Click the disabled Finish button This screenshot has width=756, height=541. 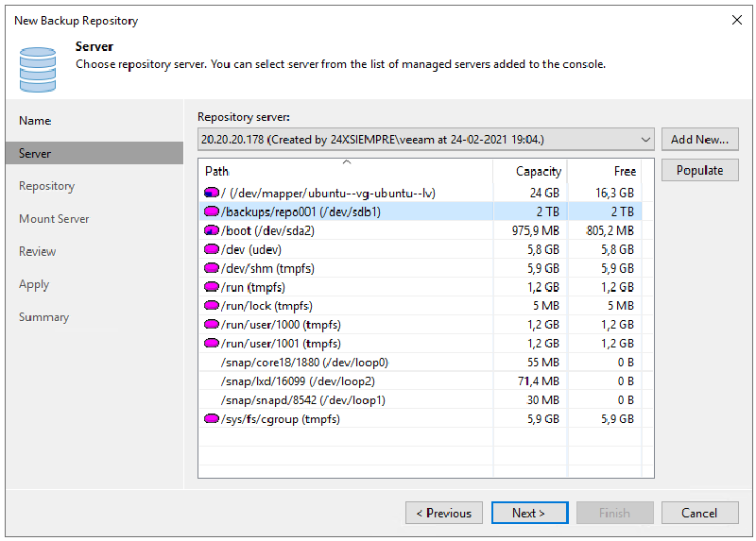coord(615,513)
